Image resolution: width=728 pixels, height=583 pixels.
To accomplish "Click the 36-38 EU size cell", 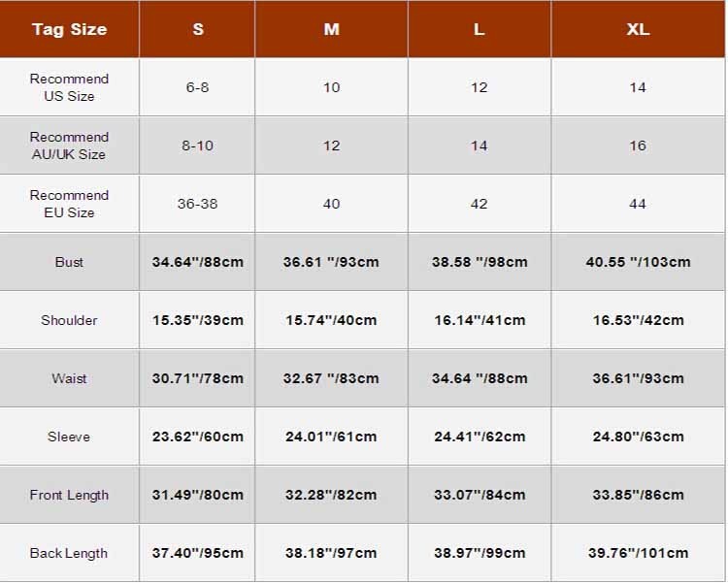I will (197, 204).
